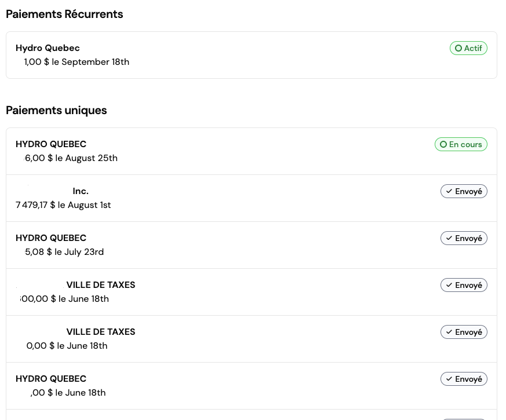Screen dimensions: 506x420
Task: Open the second VILLE DE TAXES payee name
Action: coord(101,332)
